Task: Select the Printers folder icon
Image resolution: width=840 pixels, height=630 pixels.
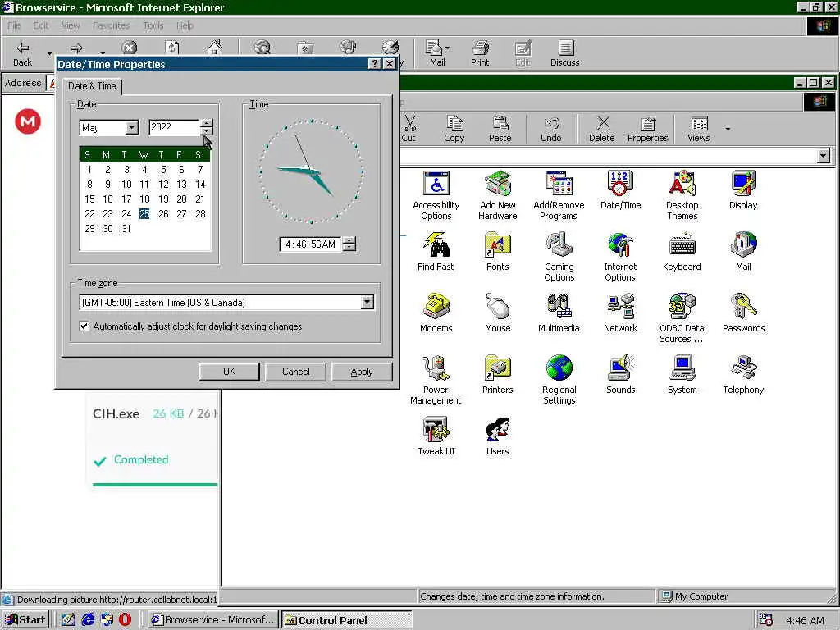Action: tap(498, 375)
